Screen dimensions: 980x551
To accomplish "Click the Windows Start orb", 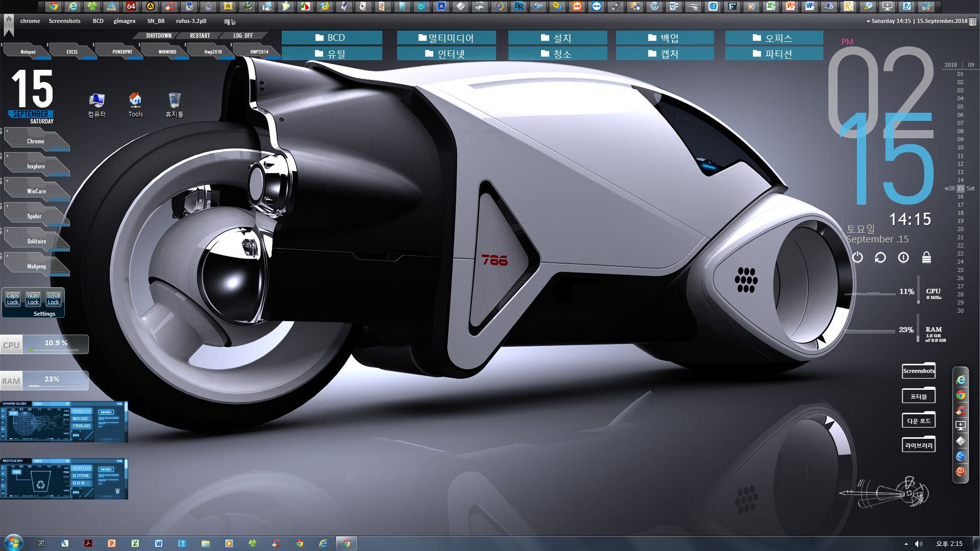I will 13,543.
